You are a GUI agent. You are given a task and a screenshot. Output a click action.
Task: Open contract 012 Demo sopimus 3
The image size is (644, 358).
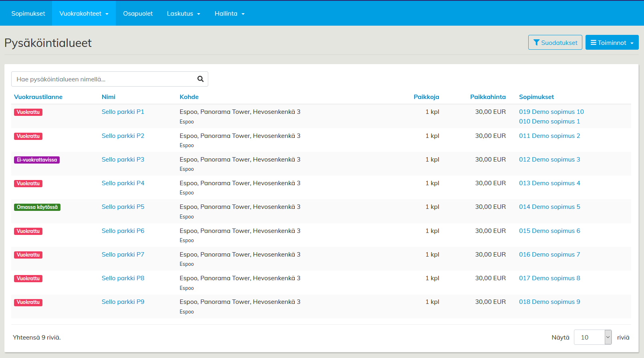(549, 160)
